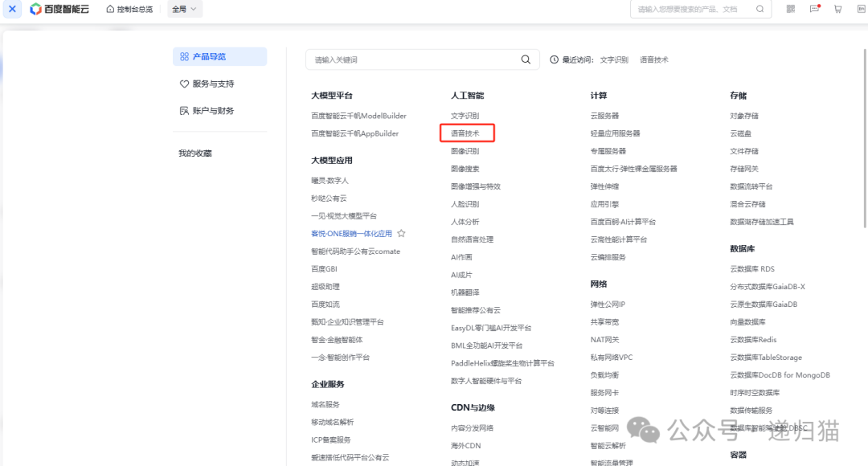This screenshot has height=466, width=868.
Task: Open 图像识别 product link
Action: [465, 151]
